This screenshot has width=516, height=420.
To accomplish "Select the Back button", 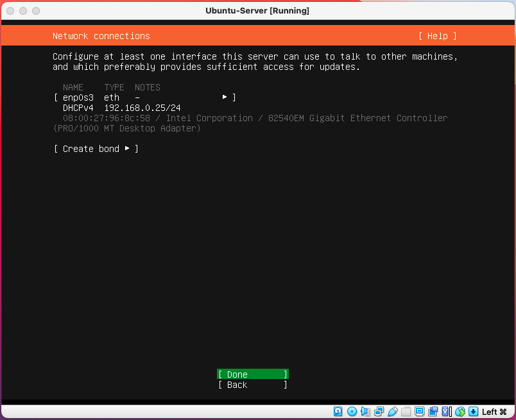I will click(x=253, y=385).
